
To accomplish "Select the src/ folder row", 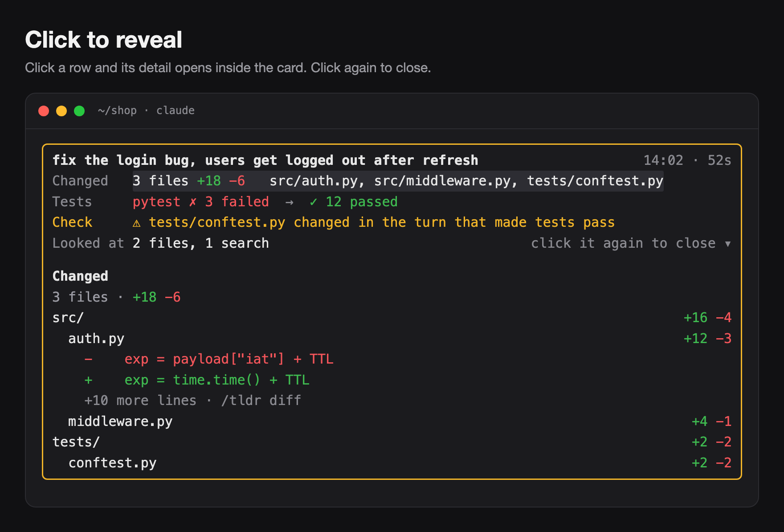I will click(392, 318).
